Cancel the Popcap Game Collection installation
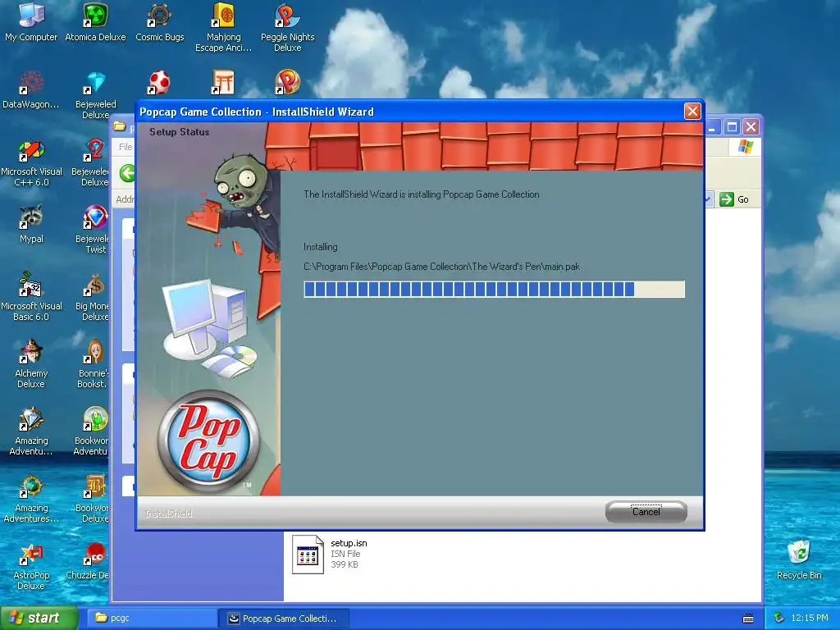The width and height of the screenshot is (840, 630). [x=646, y=512]
